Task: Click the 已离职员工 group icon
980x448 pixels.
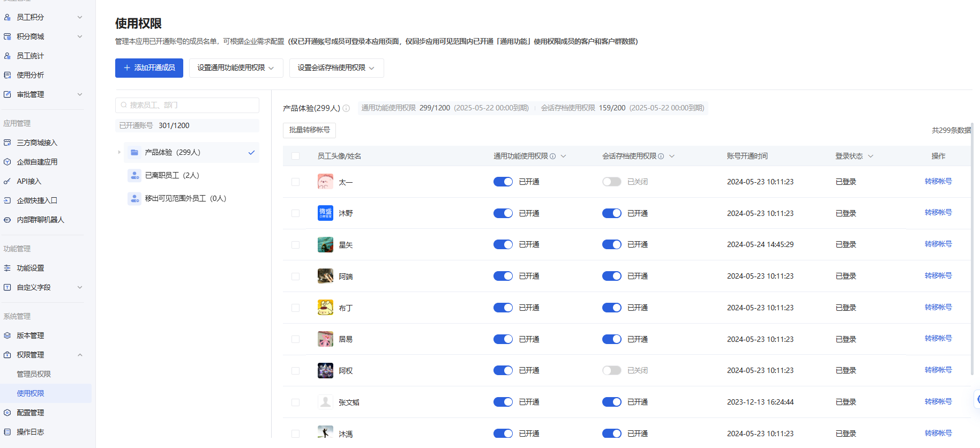Action: tap(134, 175)
